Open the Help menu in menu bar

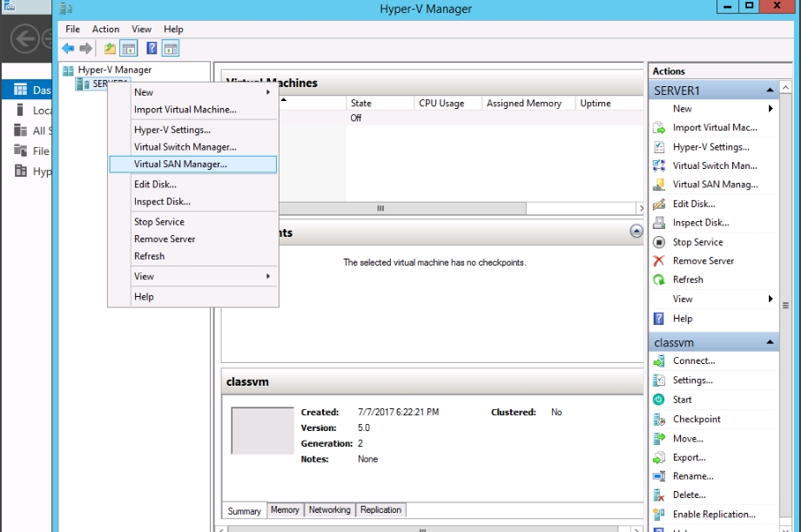coord(173,29)
